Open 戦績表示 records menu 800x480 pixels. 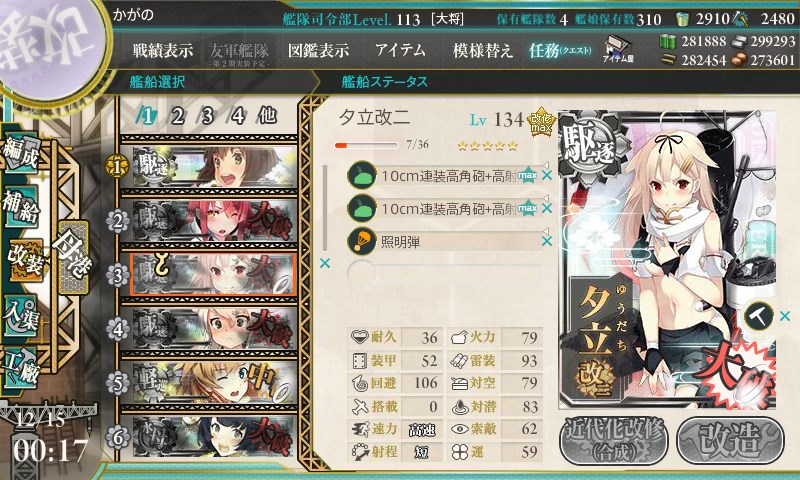163,50
